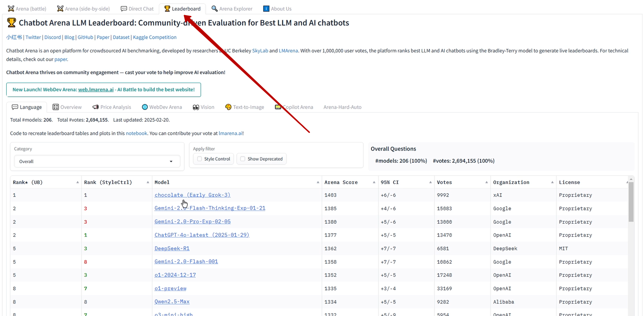Screen dimensions: 644x316
Task: Open the Gemini-2.0-Flash-001 model link
Action: coord(186,262)
